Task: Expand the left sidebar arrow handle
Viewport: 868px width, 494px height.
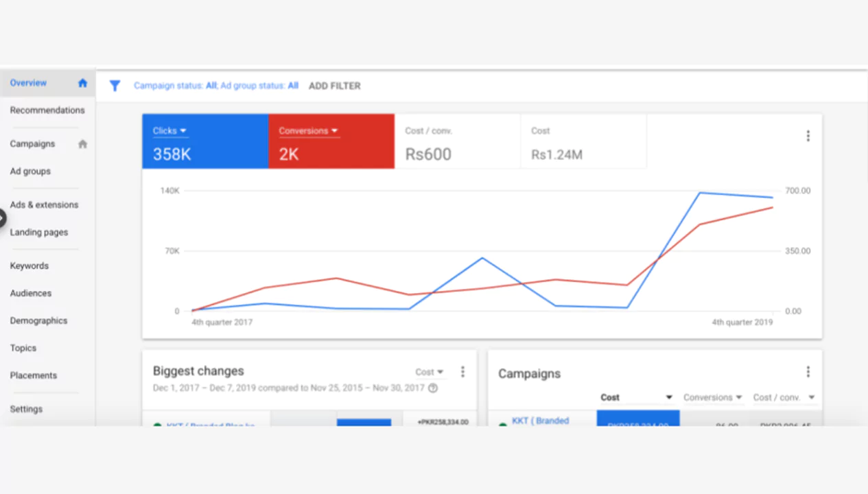Action: [2, 218]
